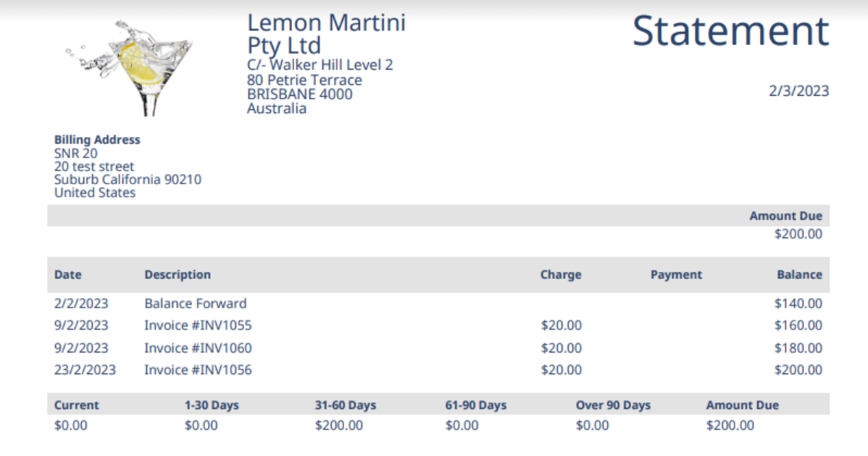Click the Statement heading title
The height and width of the screenshot is (456, 868).
point(730,31)
